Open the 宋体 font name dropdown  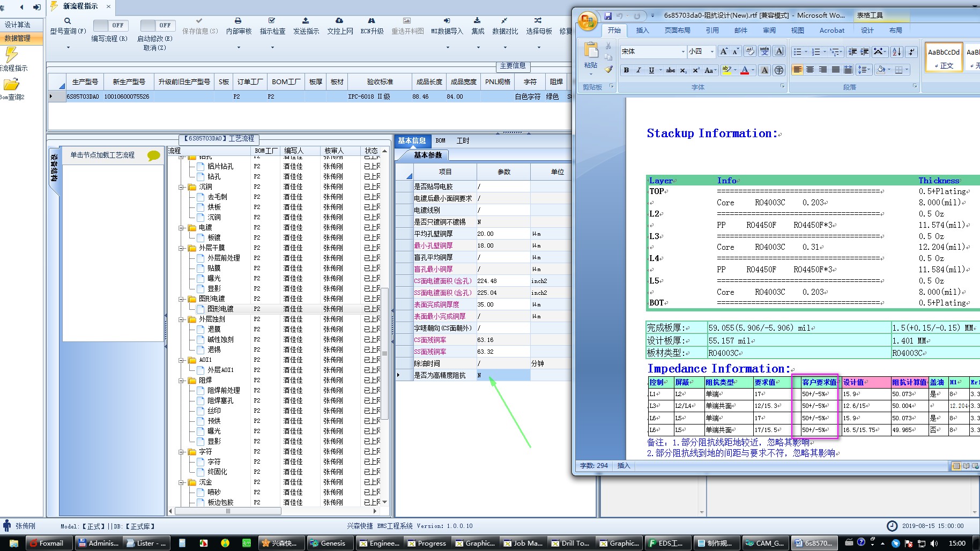(682, 51)
